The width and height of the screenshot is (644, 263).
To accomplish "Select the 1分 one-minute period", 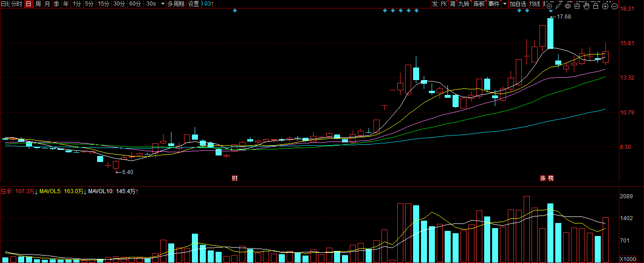I will tap(77, 4).
